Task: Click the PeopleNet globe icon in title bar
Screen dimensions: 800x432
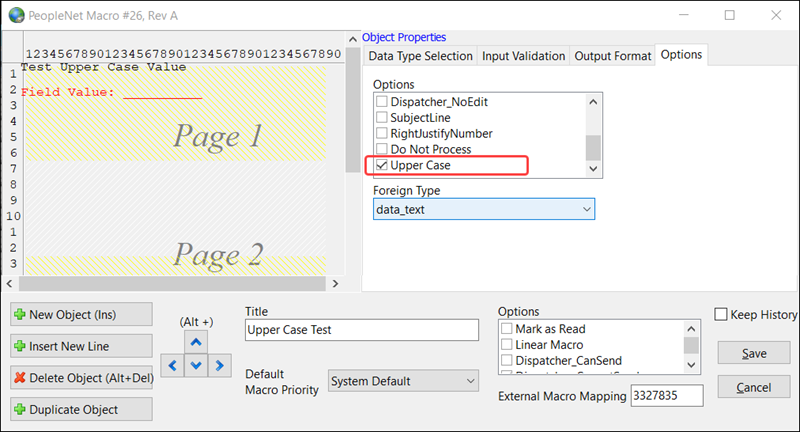Action: coord(16,15)
